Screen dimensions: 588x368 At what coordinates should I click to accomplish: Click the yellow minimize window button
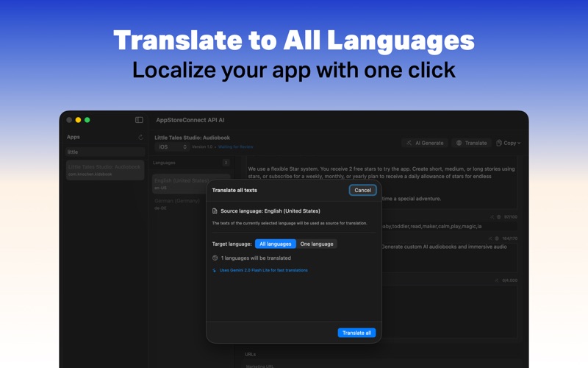click(78, 120)
